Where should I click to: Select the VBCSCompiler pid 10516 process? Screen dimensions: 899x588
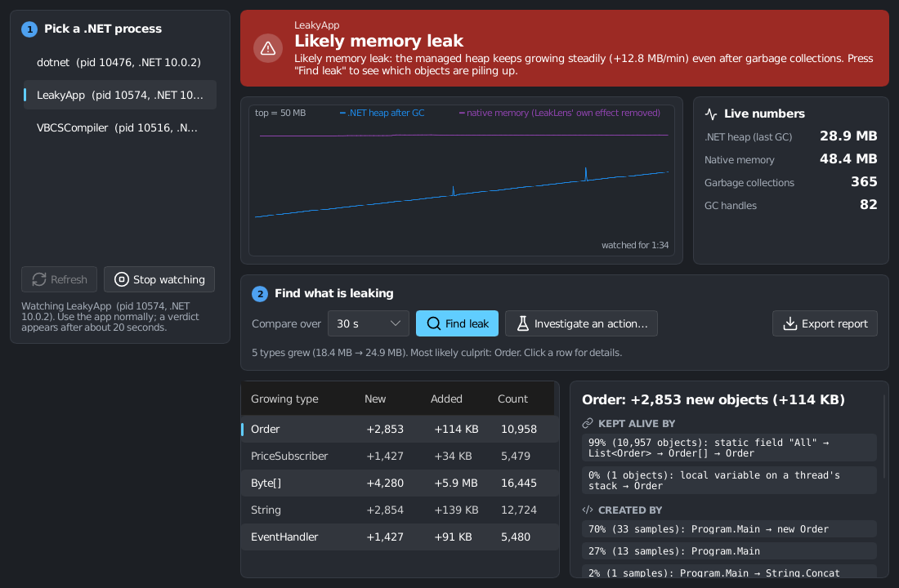(119, 127)
